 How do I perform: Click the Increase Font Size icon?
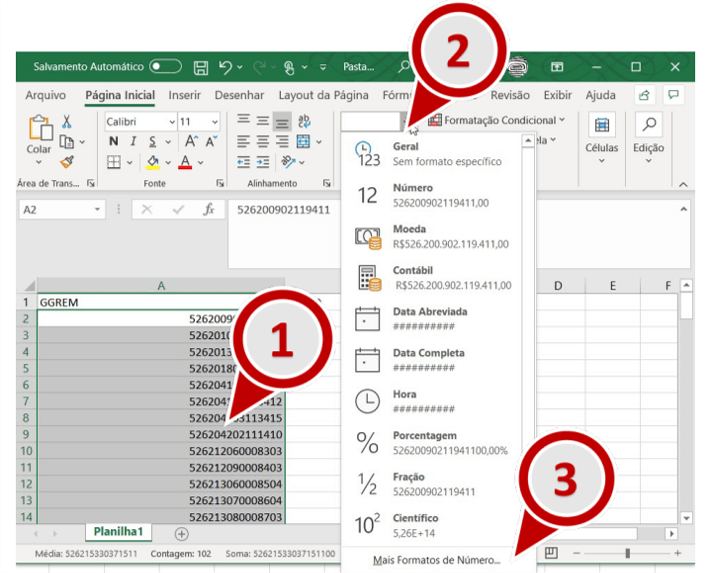(192, 142)
